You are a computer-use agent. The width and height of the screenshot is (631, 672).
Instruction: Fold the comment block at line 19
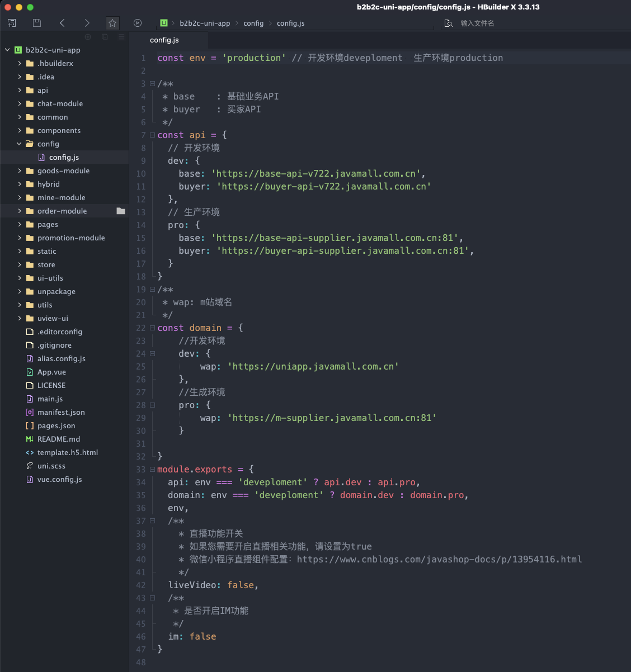point(152,289)
